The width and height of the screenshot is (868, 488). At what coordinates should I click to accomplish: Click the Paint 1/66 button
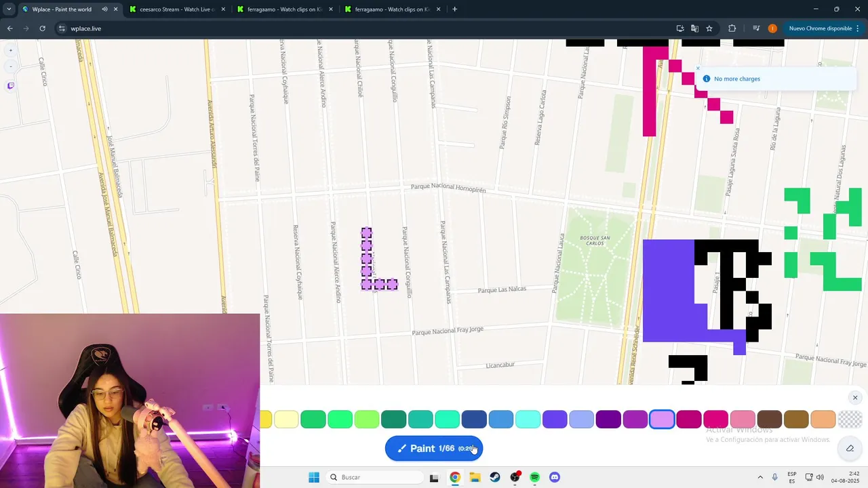[434, 448]
